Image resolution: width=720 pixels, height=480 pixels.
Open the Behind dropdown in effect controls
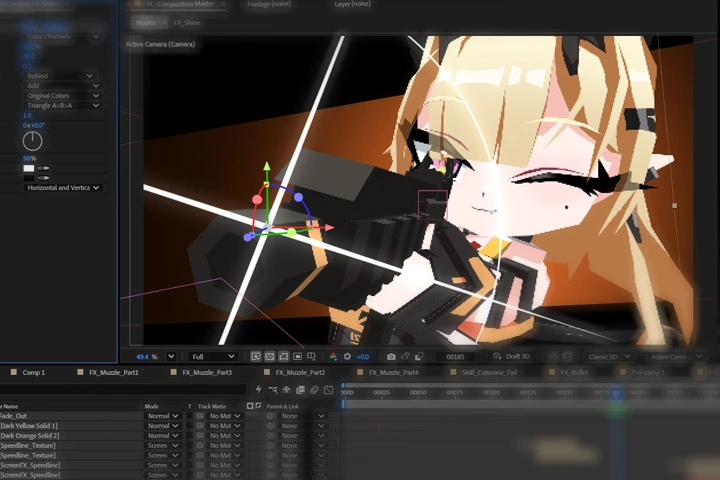59,76
